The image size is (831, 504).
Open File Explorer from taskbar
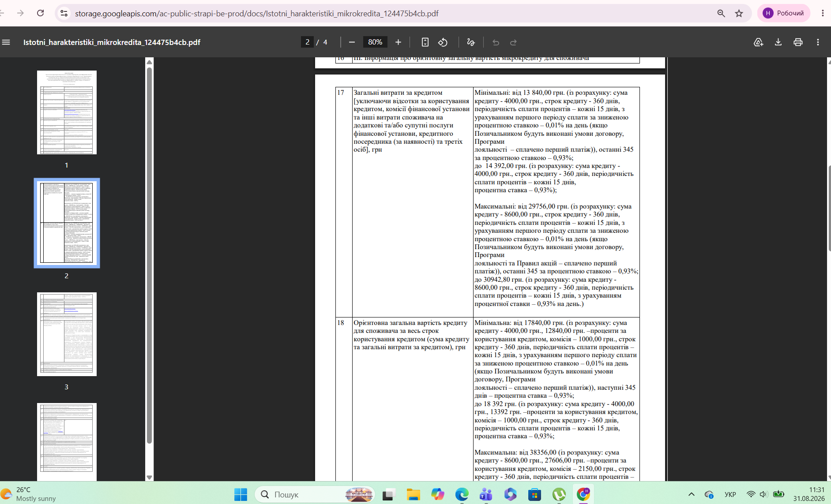[x=413, y=495]
